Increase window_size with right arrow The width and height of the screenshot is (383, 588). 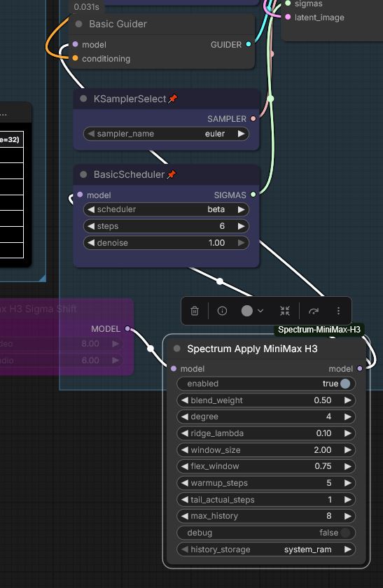(348, 449)
